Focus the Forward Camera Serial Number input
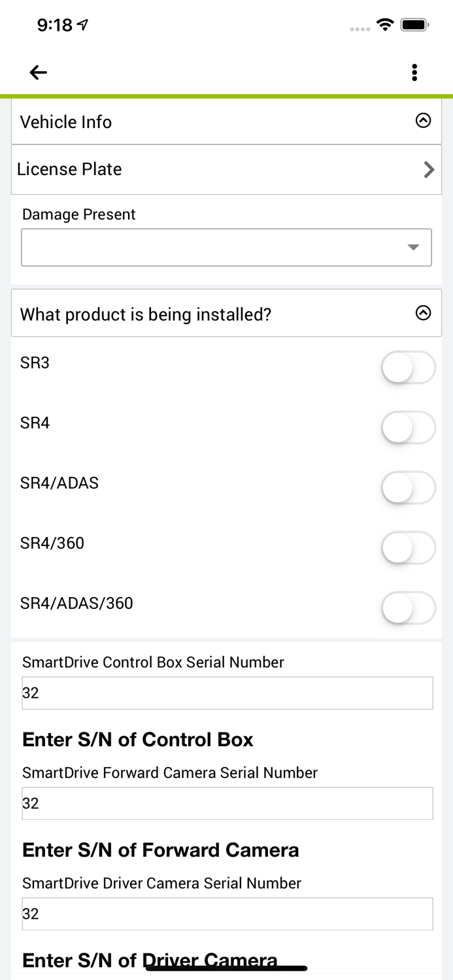The image size is (453, 980). (x=227, y=804)
